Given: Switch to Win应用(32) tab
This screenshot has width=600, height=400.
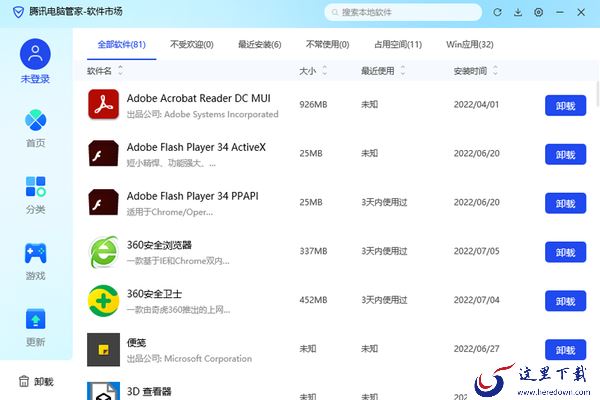Looking at the screenshot, I should tap(470, 45).
